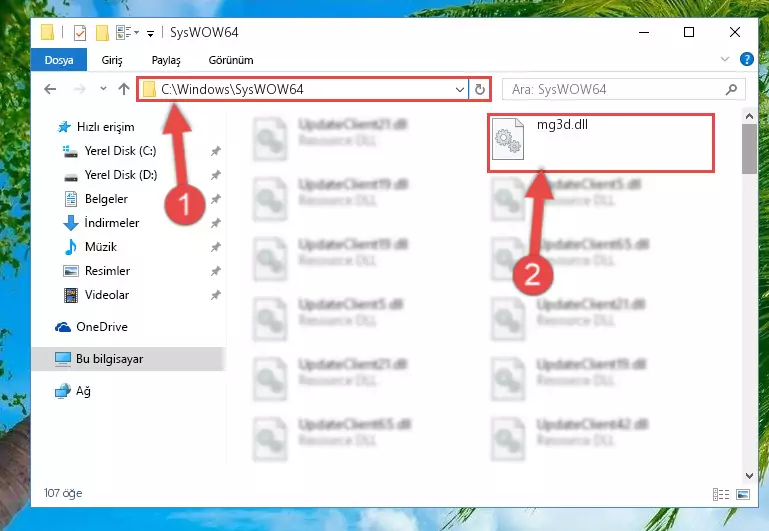Open the address bar history dropdown
This screenshot has height=531, width=769.
tap(460, 89)
